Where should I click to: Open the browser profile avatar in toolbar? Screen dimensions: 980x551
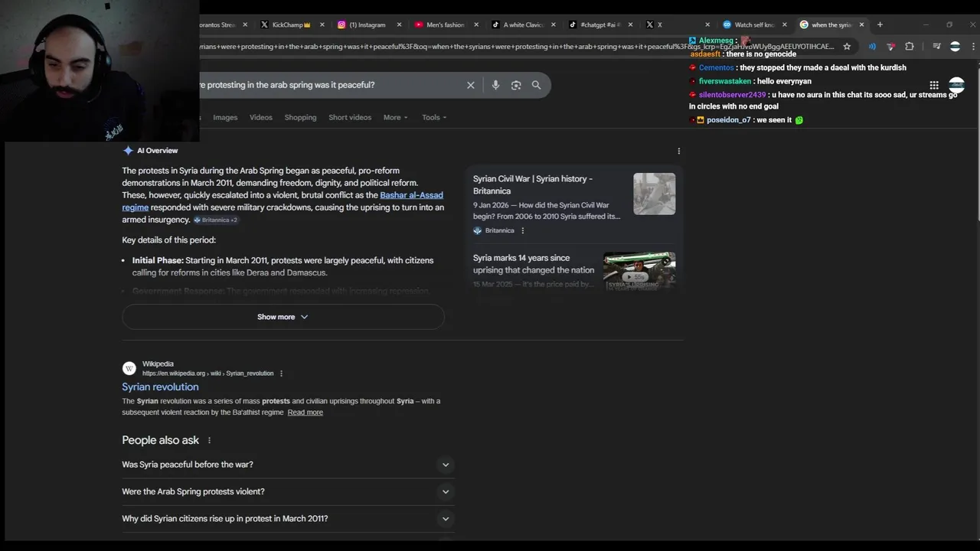pos(955,47)
